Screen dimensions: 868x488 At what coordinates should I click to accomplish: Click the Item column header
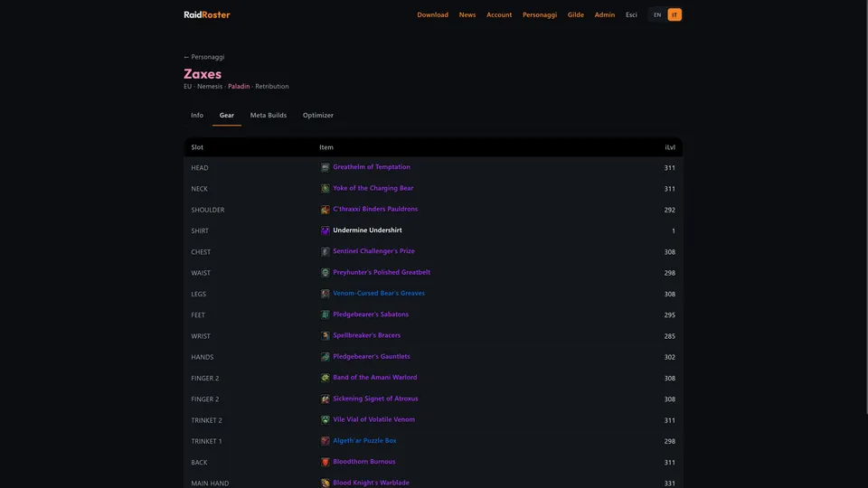(326, 147)
